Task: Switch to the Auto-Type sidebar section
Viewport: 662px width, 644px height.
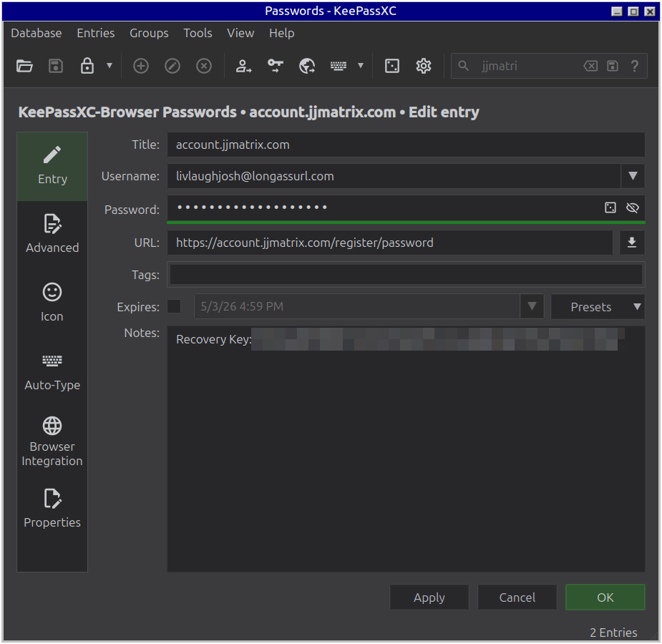Action: click(x=52, y=371)
